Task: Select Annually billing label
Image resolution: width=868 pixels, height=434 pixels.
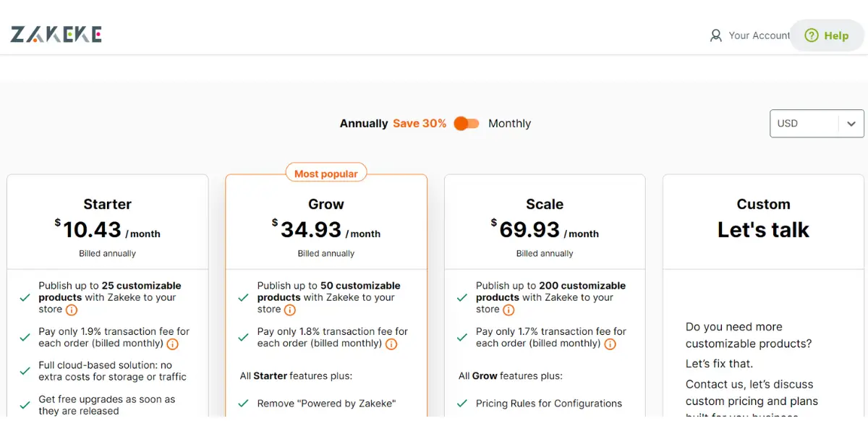Action: (x=364, y=124)
